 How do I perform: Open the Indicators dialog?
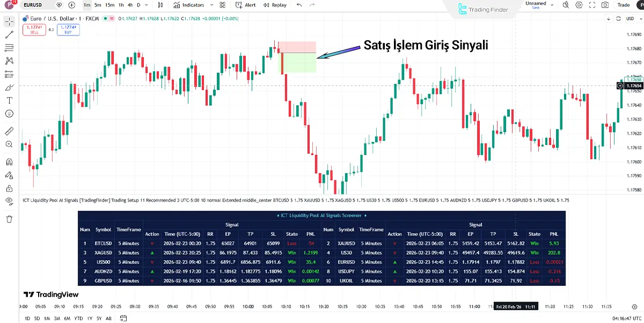(x=190, y=5)
